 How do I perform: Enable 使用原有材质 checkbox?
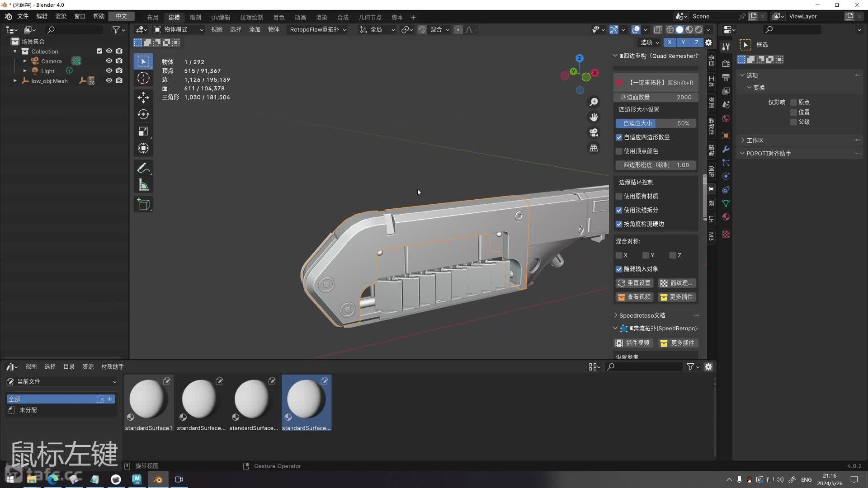tap(619, 197)
